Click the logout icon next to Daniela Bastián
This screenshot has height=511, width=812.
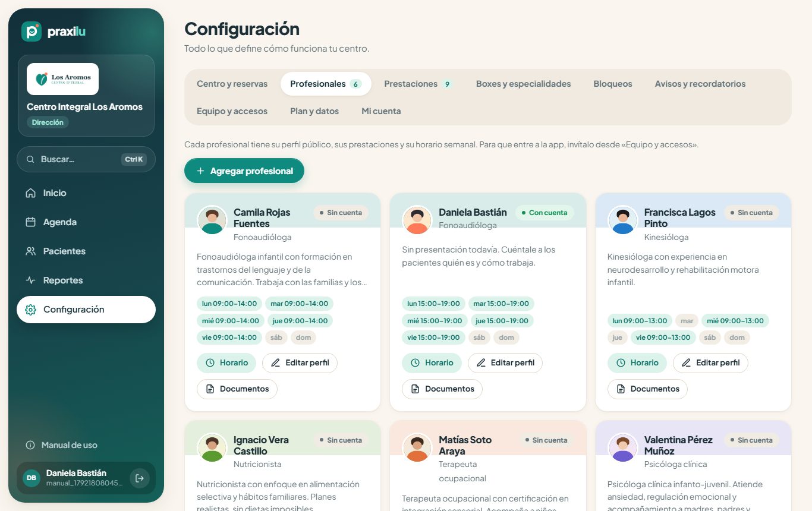(140, 478)
